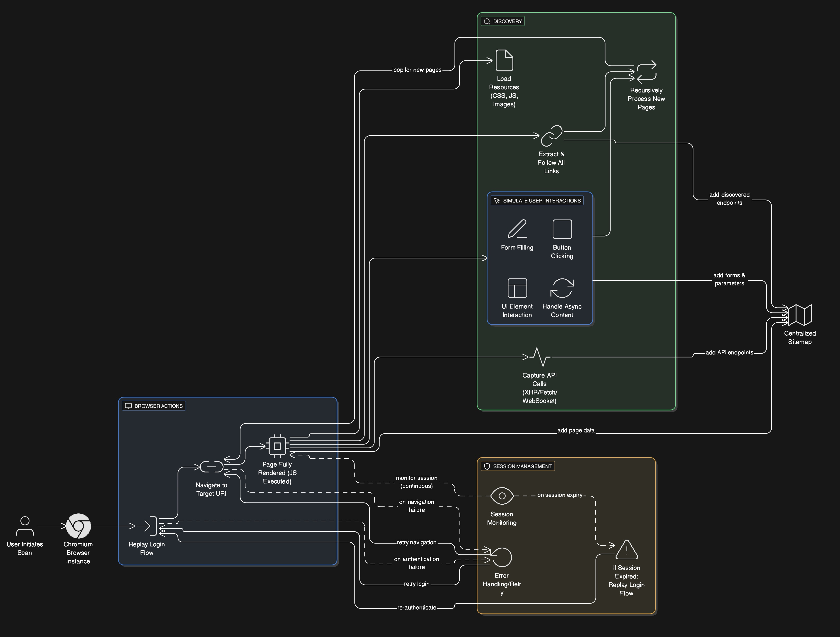Image resolution: width=840 pixels, height=637 pixels.
Task: Click the 'retry navigation' edge label
Action: point(417,542)
